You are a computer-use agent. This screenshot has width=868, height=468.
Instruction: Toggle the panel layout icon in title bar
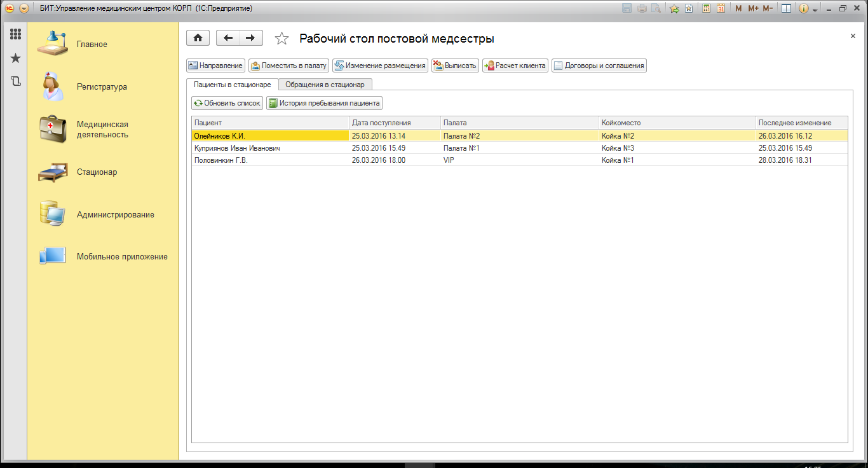[x=786, y=8]
